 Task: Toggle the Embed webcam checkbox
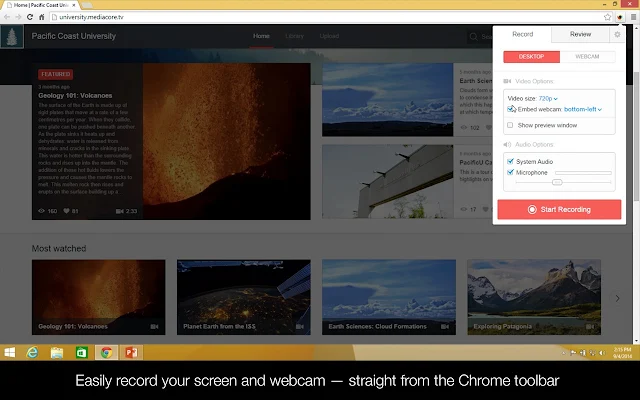pos(510,109)
